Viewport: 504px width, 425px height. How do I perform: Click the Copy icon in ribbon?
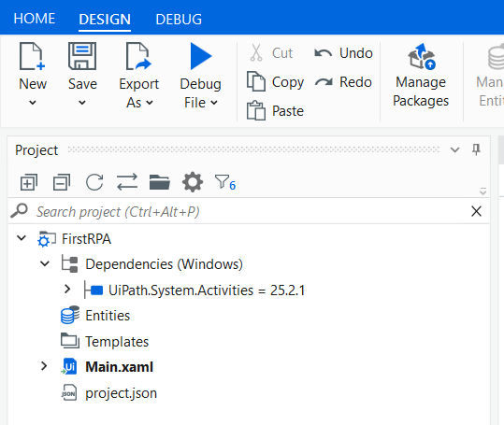(x=256, y=81)
